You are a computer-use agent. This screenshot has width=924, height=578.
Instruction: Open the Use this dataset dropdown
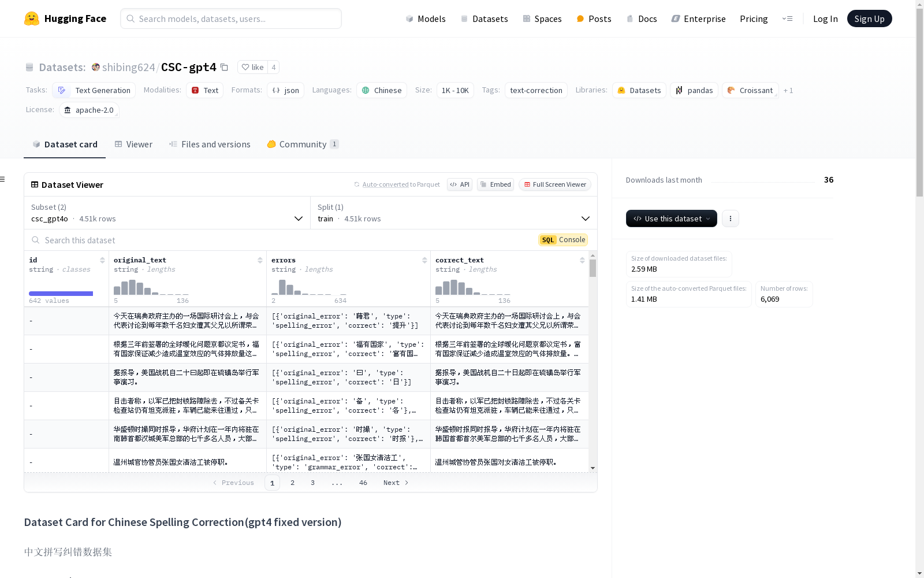[672, 218]
